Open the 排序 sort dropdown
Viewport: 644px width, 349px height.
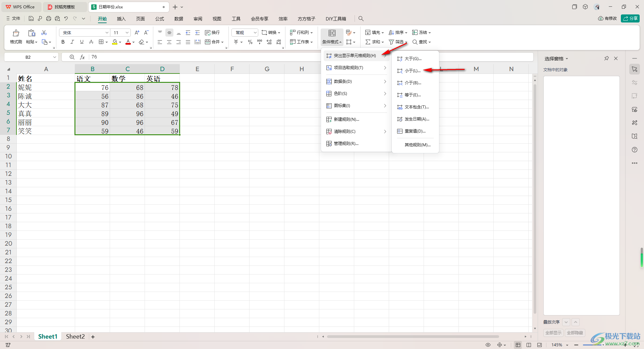tap(398, 33)
